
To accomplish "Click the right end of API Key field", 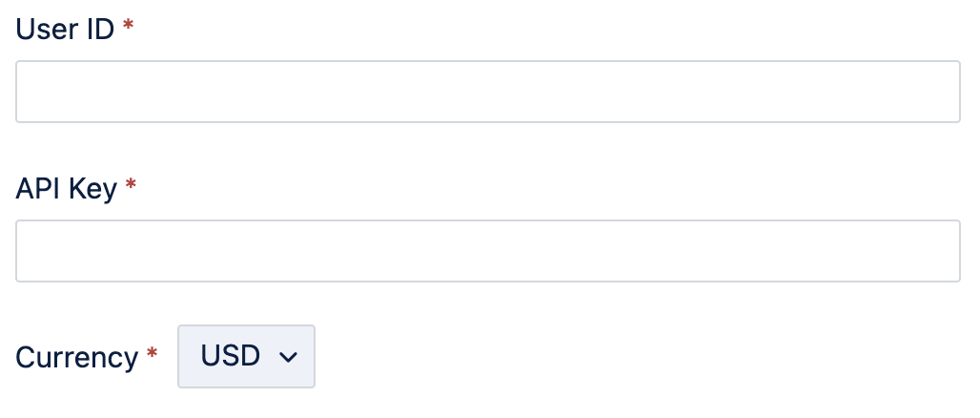I will pyautogui.click(x=948, y=251).
